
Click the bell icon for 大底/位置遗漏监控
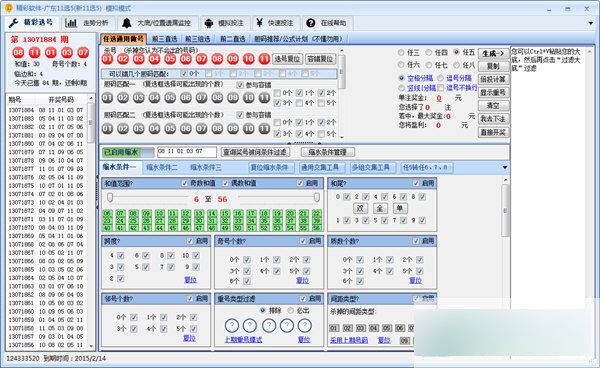127,23
